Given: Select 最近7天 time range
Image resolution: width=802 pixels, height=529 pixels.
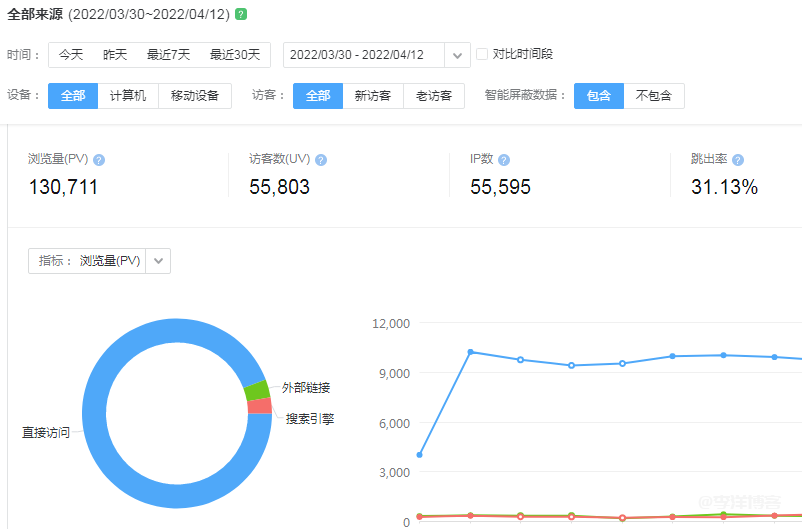Looking at the screenshot, I should click(168, 55).
